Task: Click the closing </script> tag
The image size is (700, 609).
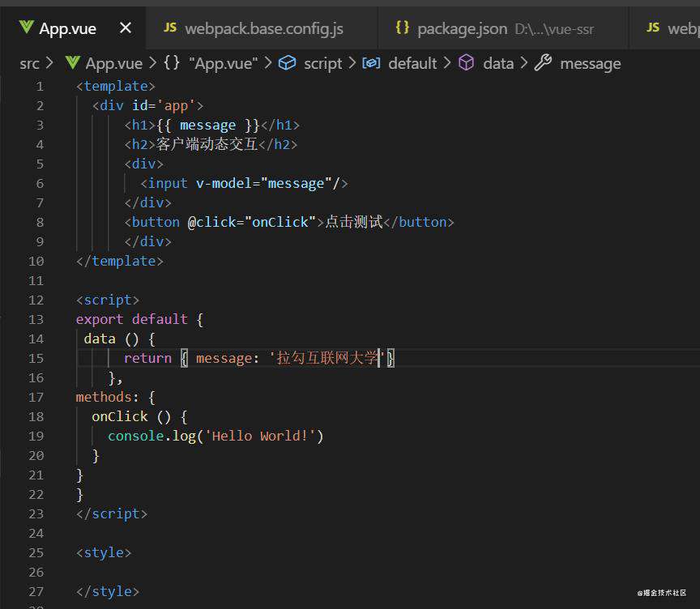Action: click(112, 514)
